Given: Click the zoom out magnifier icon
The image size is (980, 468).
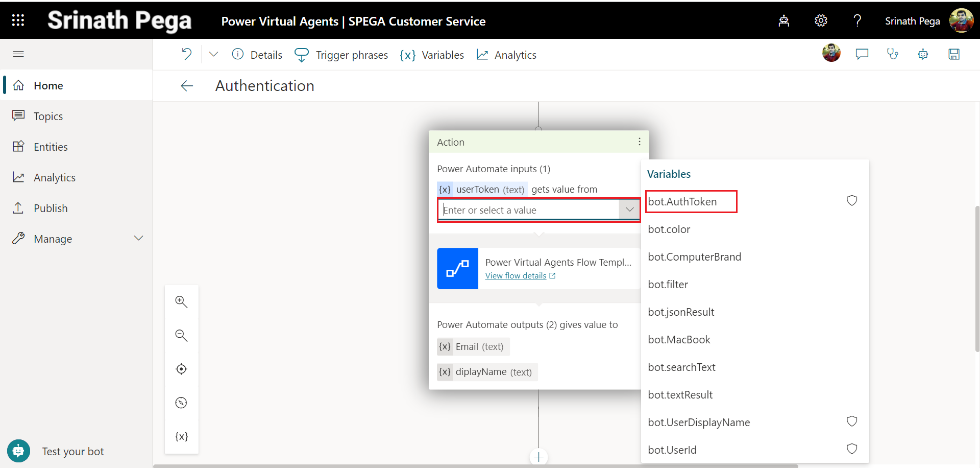Looking at the screenshot, I should [x=181, y=335].
